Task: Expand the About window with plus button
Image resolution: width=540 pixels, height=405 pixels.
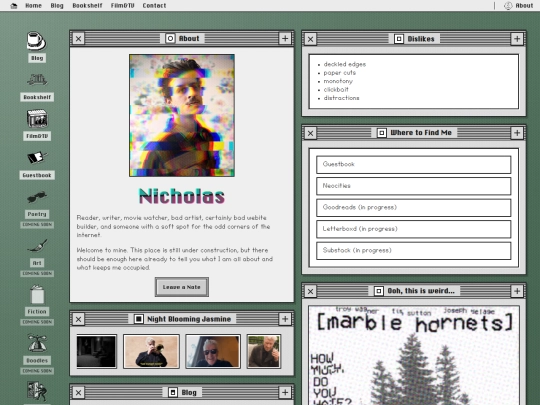Action: pos(285,38)
